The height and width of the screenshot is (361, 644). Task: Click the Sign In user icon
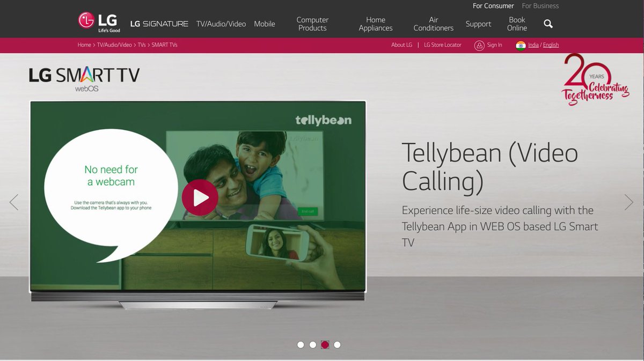coord(479,45)
